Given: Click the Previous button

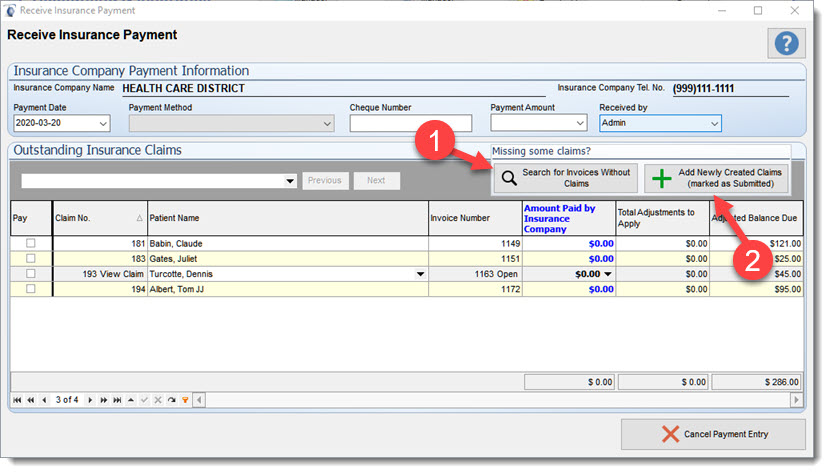Looking at the screenshot, I should click(x=325, y=181).
